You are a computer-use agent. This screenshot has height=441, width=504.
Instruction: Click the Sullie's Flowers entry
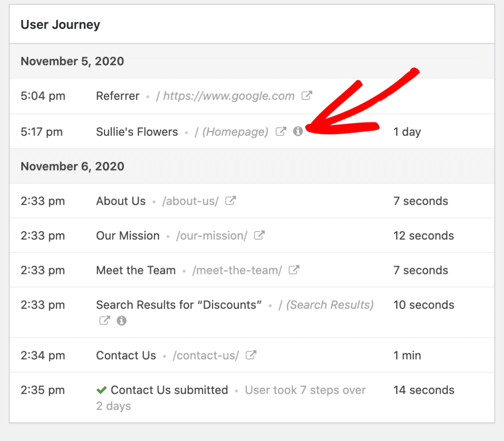[x=136, y=131]
